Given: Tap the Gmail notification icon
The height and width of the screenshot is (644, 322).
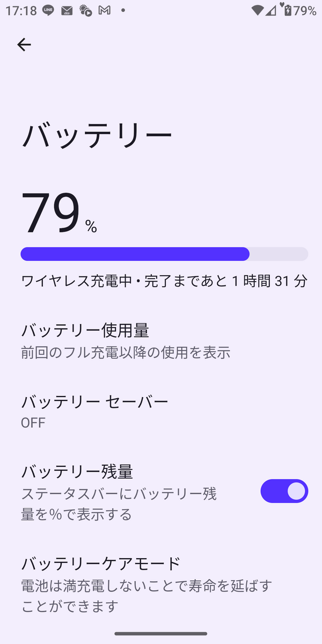Looking at the screenshot, I should (x=104, y=10).
